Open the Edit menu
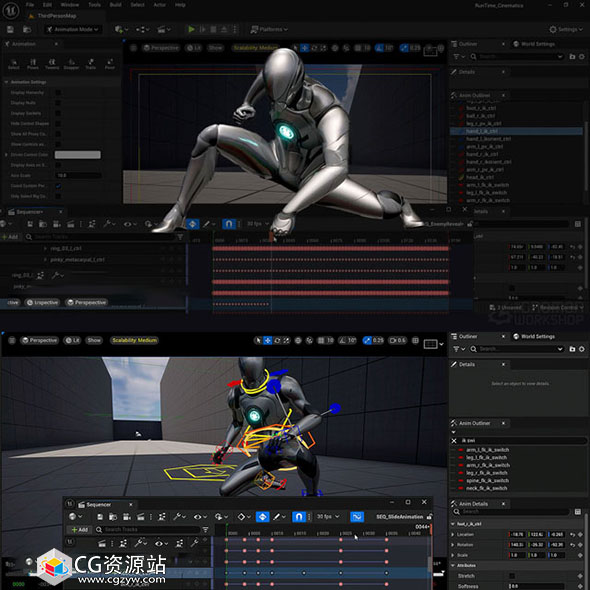Screen dimensions: 590x590 tap(47, 5)
